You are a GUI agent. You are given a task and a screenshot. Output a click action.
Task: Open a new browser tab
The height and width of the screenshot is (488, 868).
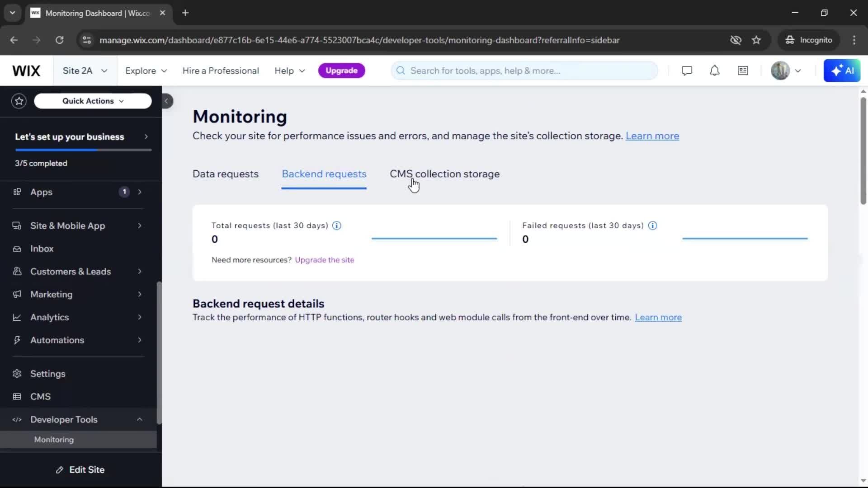[185, 13]
